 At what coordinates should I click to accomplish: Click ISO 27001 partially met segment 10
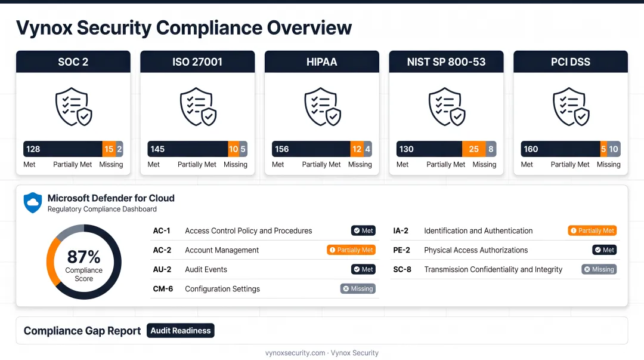click(233, 149)
